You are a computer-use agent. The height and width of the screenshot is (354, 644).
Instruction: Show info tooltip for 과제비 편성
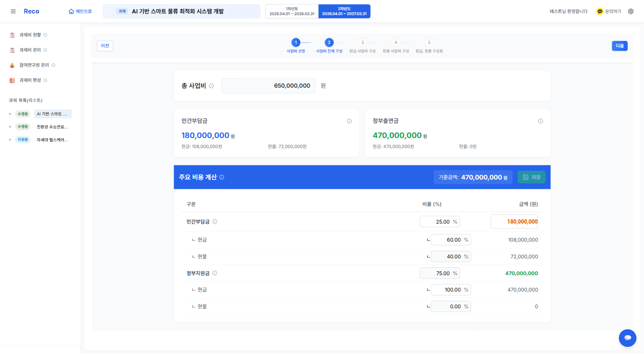[45, 80]
